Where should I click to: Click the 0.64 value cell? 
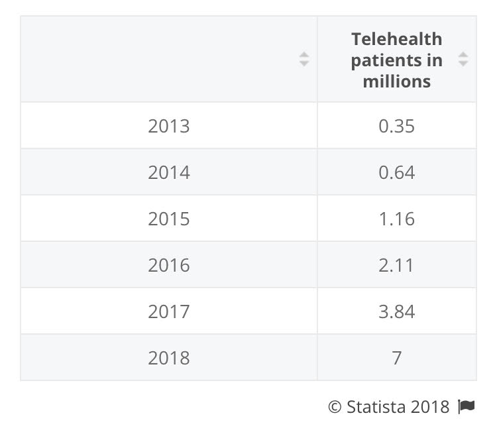tap(396, 172)
